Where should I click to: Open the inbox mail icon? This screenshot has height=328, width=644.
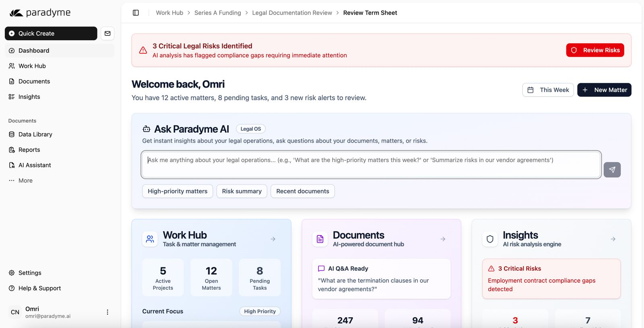click(x=107, y=33)
